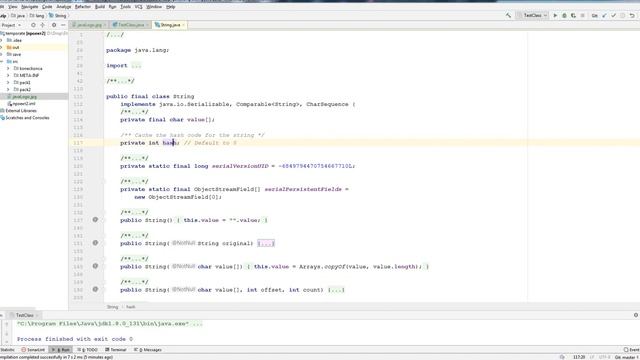
Task: Open the Messages tool window
Action: (148, 350)
